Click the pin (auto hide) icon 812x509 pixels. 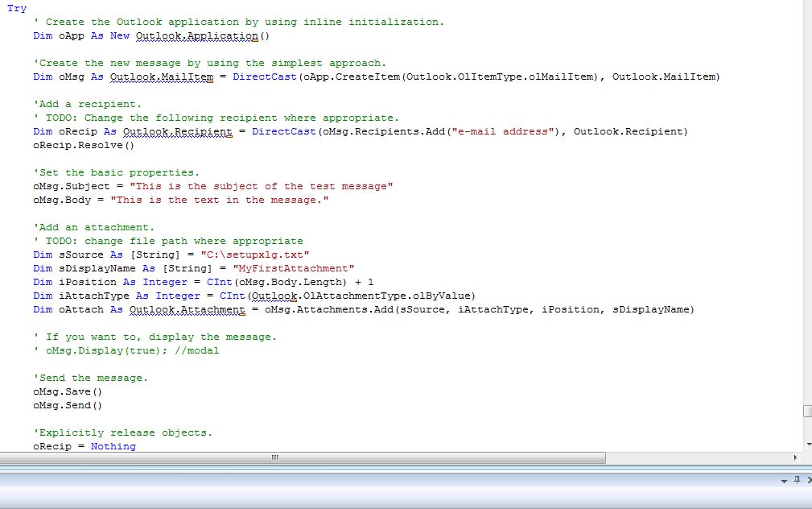pyautogui.click(x=797, y=480)
